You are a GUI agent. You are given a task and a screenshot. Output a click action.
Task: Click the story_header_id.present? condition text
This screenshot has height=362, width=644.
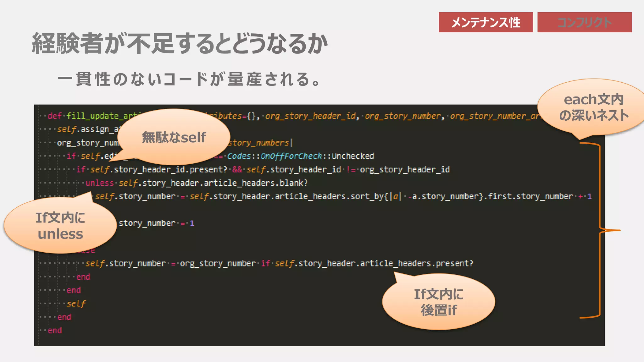point(170,170)
